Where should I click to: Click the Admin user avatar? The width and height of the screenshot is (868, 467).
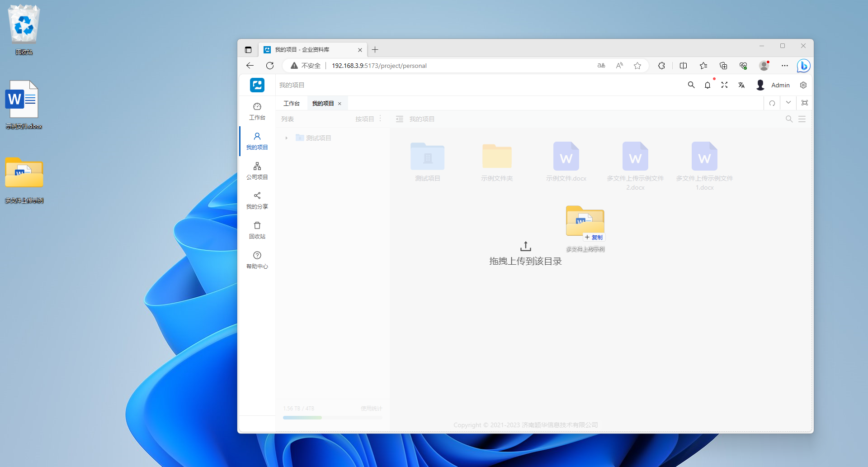coord(760,85)
